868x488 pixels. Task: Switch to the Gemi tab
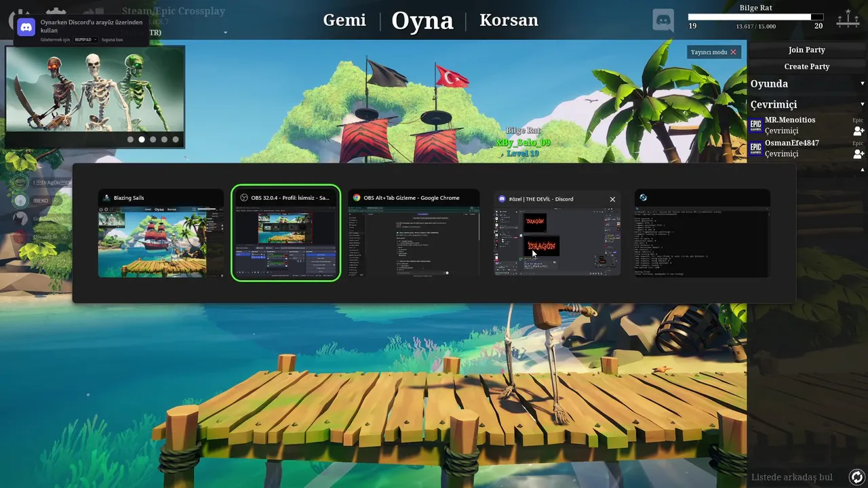pyautogui.click(x=344, y=20)
